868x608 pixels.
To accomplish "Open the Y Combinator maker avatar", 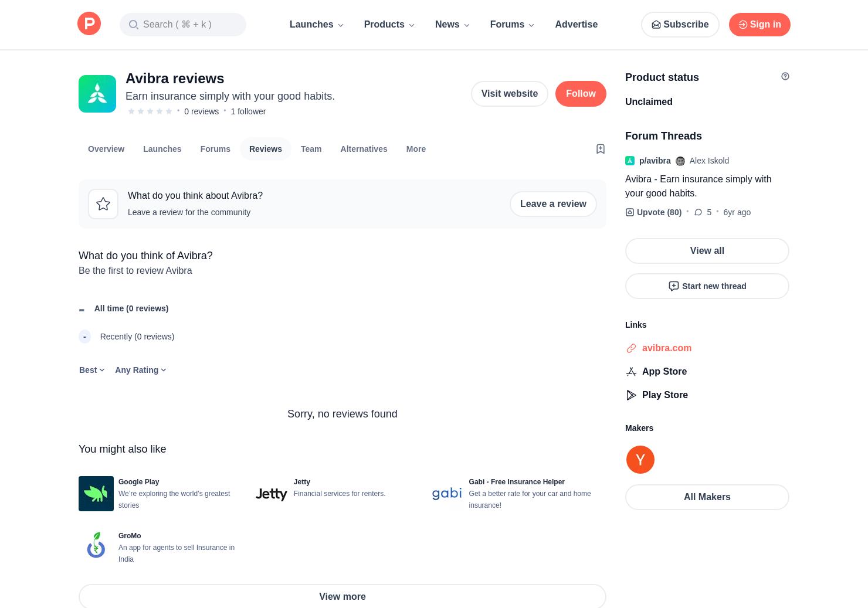I will [640, 460].
